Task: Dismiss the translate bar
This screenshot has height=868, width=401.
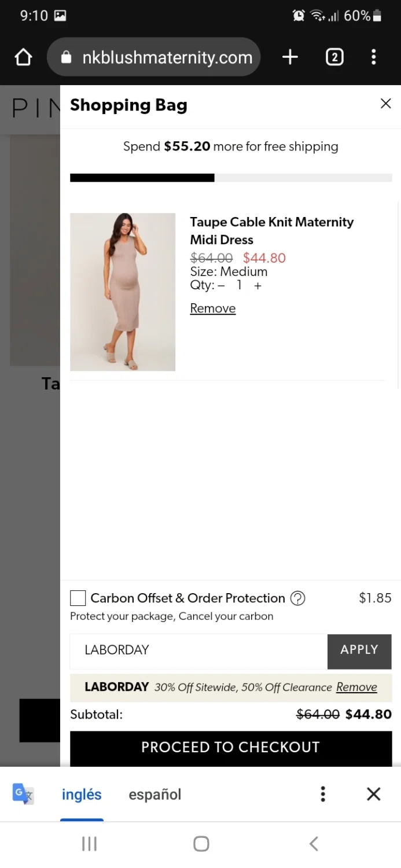Action: click(x=374, y=794)
